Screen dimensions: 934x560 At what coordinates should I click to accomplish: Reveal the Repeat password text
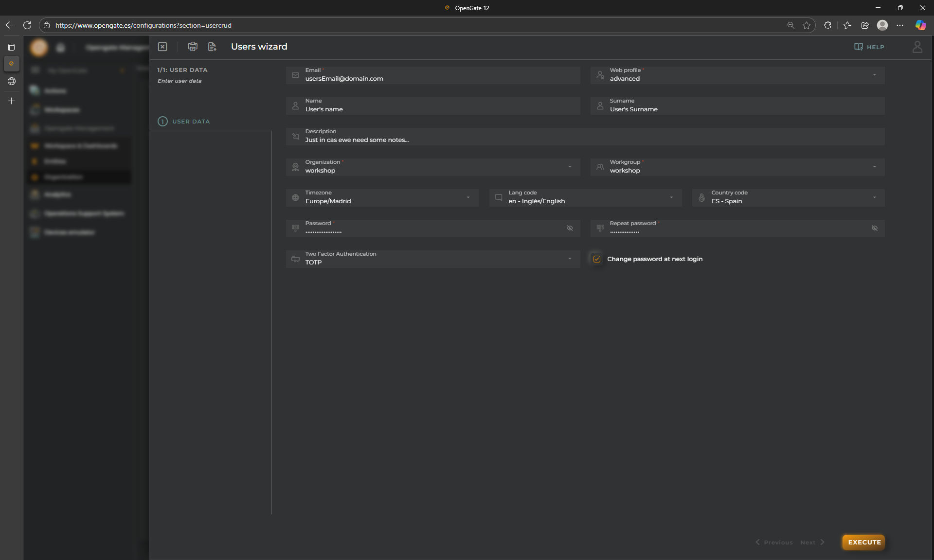[874, 228]
